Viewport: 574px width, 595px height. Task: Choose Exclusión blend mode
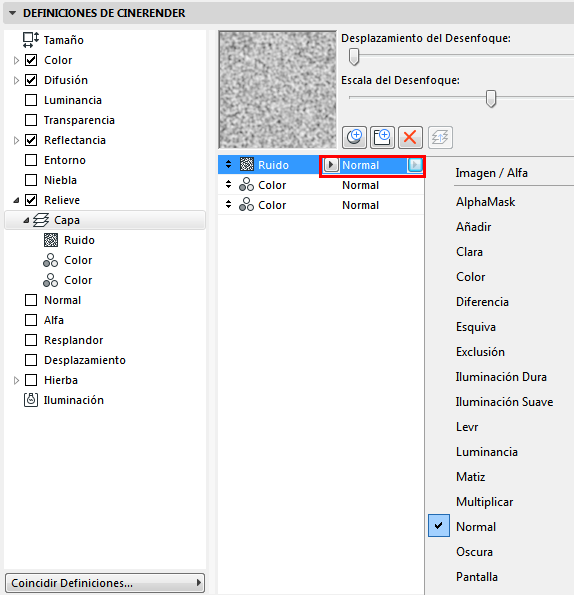pos(480,352)
